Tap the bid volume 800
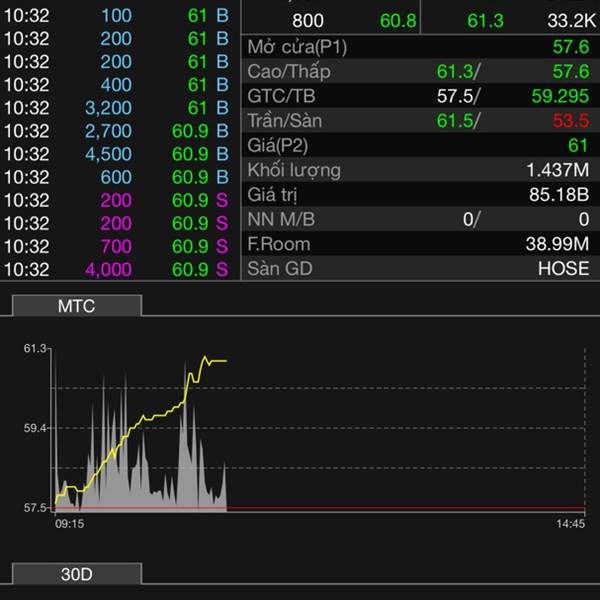 308,21
